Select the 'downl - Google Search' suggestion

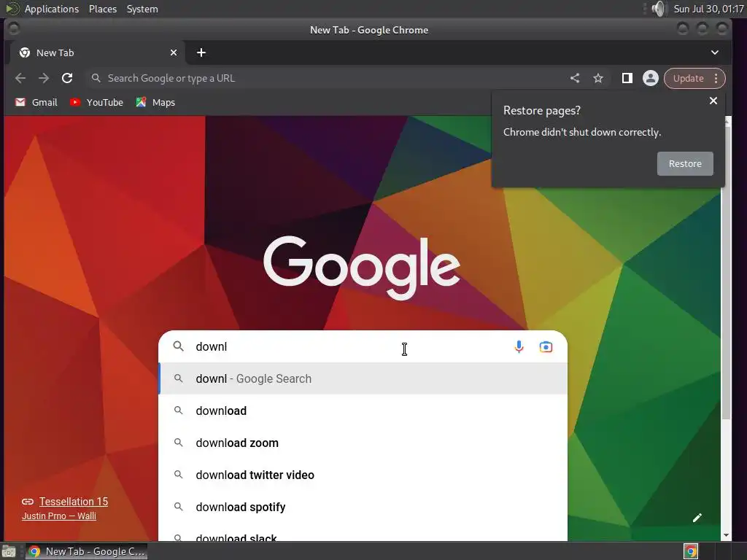tap(363, 378)
